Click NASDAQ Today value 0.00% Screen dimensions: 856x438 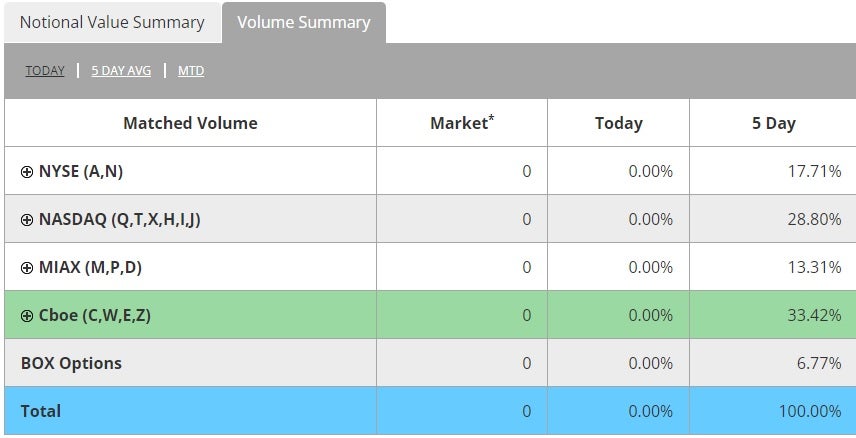[x=651, y=220]
